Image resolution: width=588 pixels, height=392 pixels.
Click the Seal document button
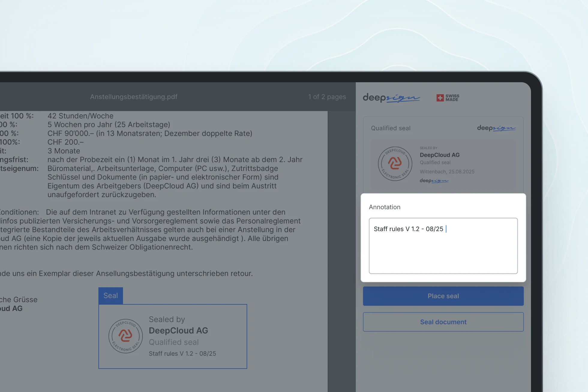[x=443, y=322]
